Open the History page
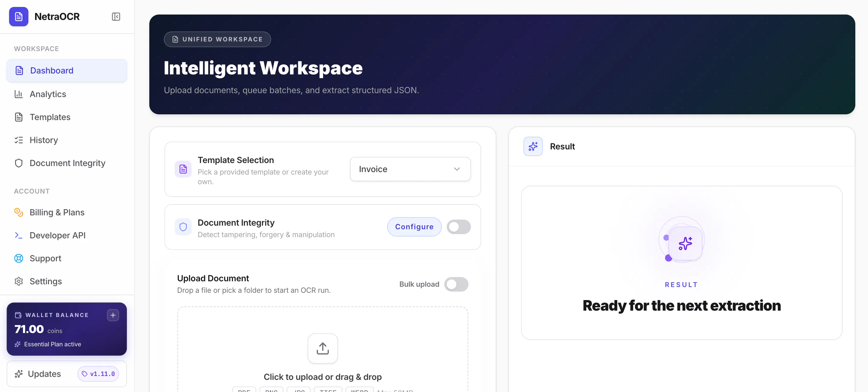Screen dimensions: 868x392 pyautogui.click(x=67, y=140)
